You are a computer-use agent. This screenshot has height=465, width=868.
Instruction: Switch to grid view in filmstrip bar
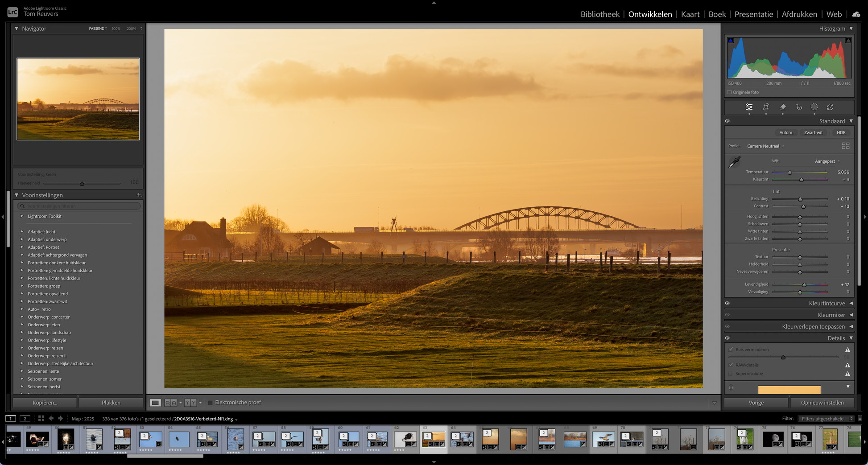click(41, 419)
